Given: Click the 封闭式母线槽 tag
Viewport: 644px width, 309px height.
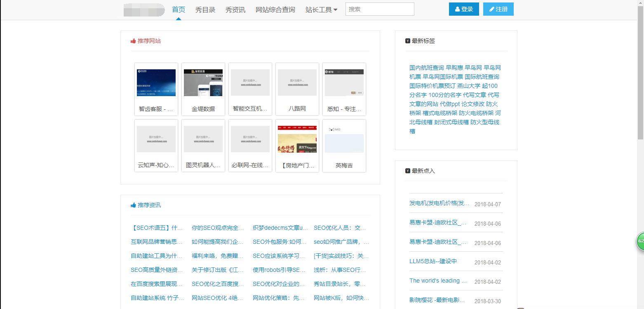Looking at the screenshot, I should (451, 122).
